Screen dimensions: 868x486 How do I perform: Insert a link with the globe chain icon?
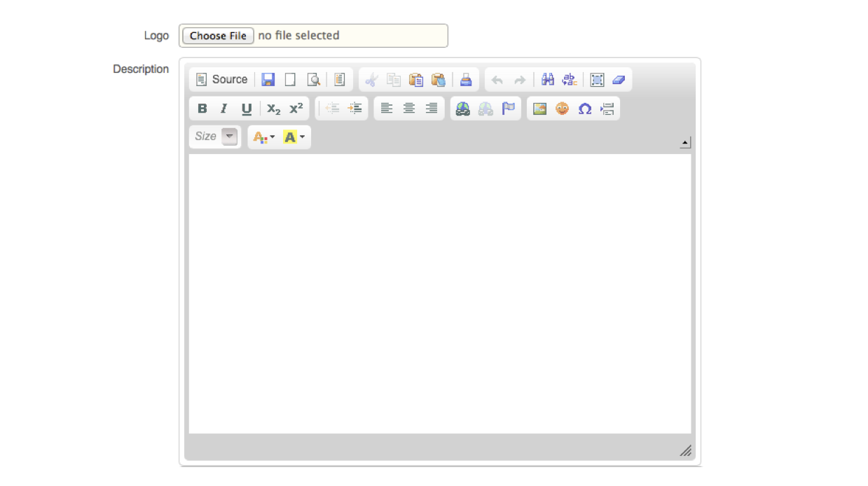462,109
